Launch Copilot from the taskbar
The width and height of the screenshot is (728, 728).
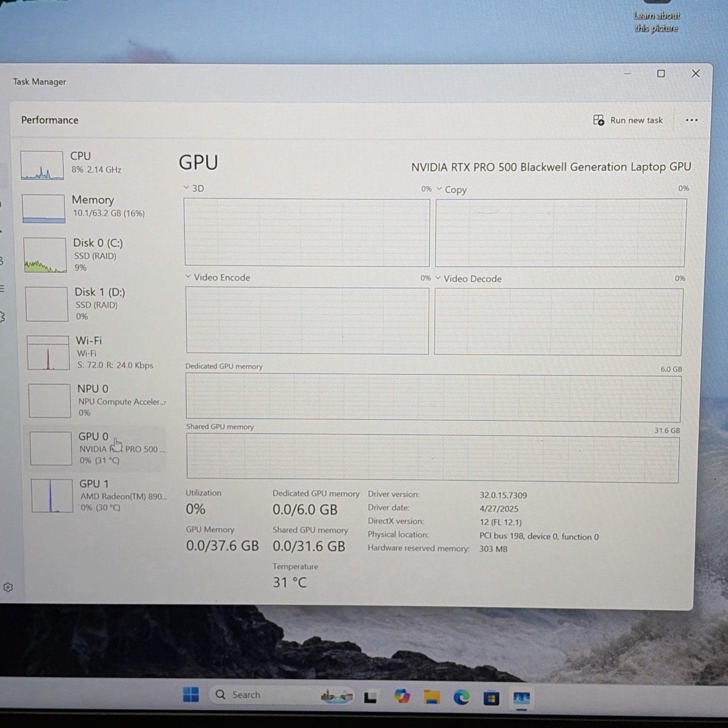pyautogui.click(x=402, y=696)
